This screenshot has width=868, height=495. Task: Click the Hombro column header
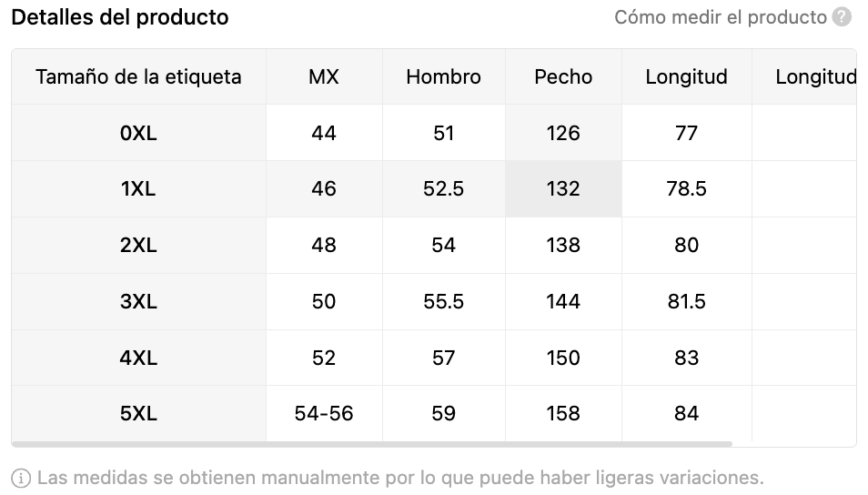click(443, 77)
